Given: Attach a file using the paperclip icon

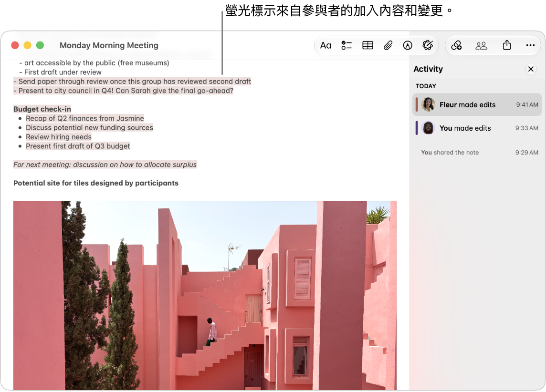Looking at the screenshot, I should (388, 46).
